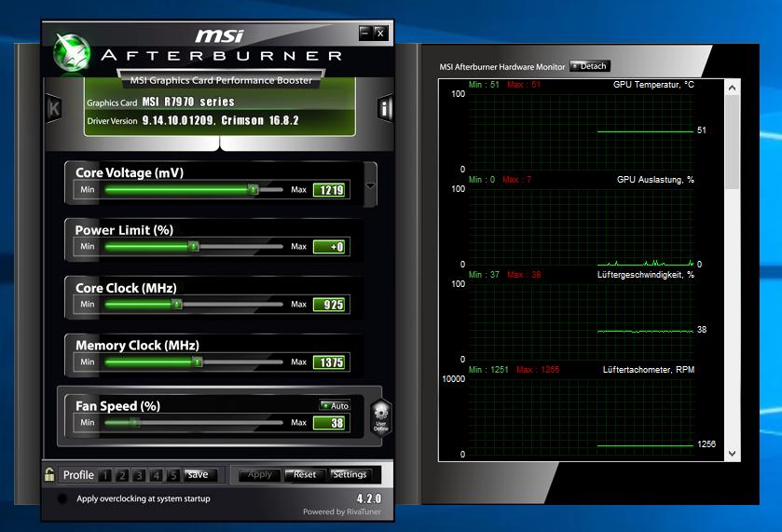
Task: Toggle Auto fan speed mode
Action: 335,406
